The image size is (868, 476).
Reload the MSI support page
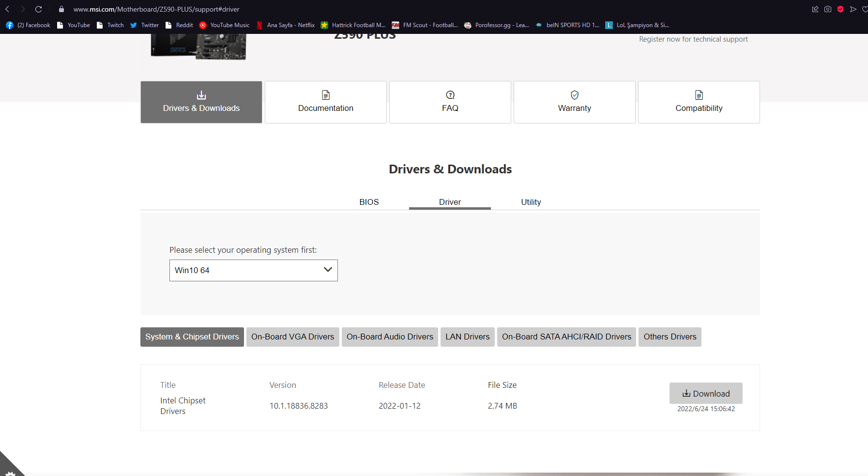(39, 9)
